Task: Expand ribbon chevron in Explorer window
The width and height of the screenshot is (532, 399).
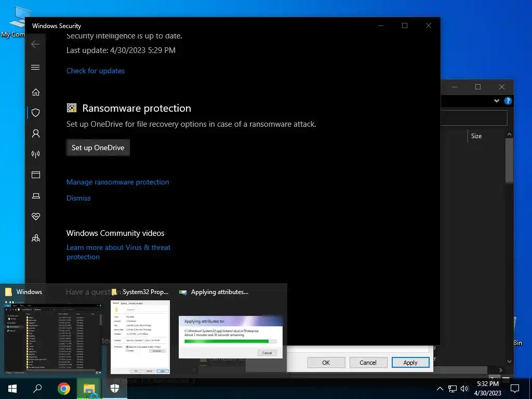Action: point(497,101)
